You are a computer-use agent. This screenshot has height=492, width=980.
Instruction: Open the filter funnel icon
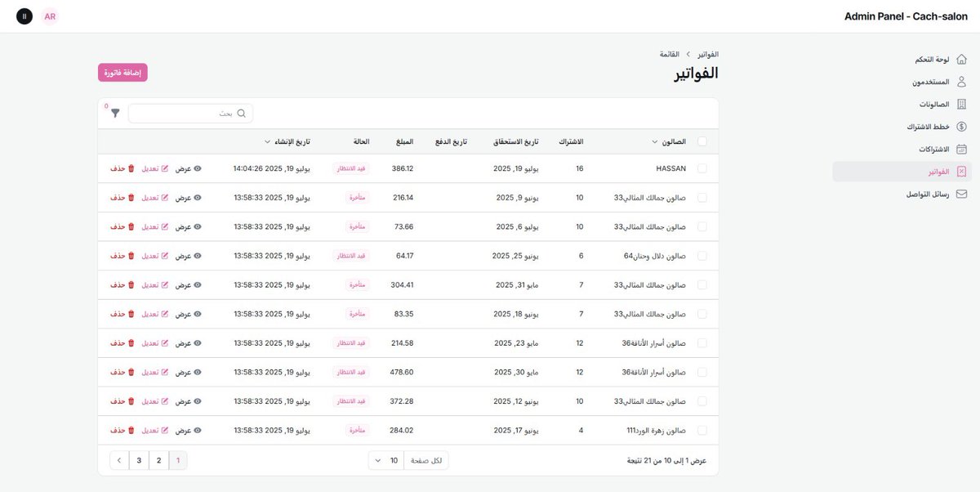(115, 114)
